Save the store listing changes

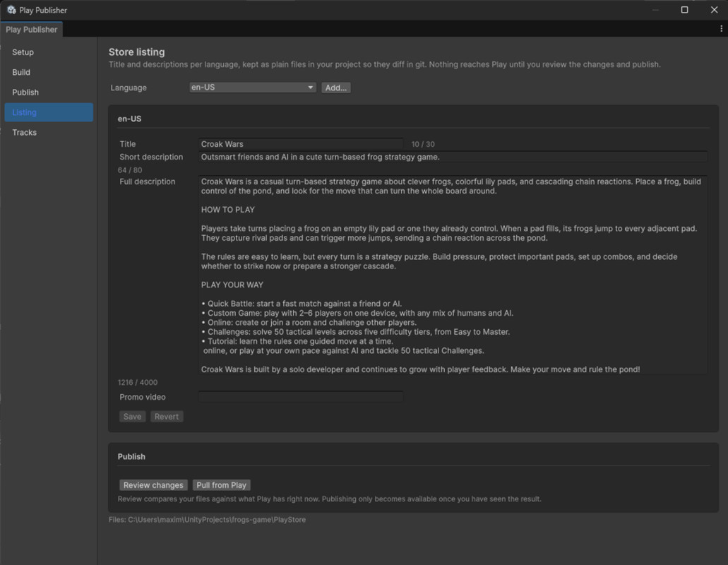(x=132, y=417)
